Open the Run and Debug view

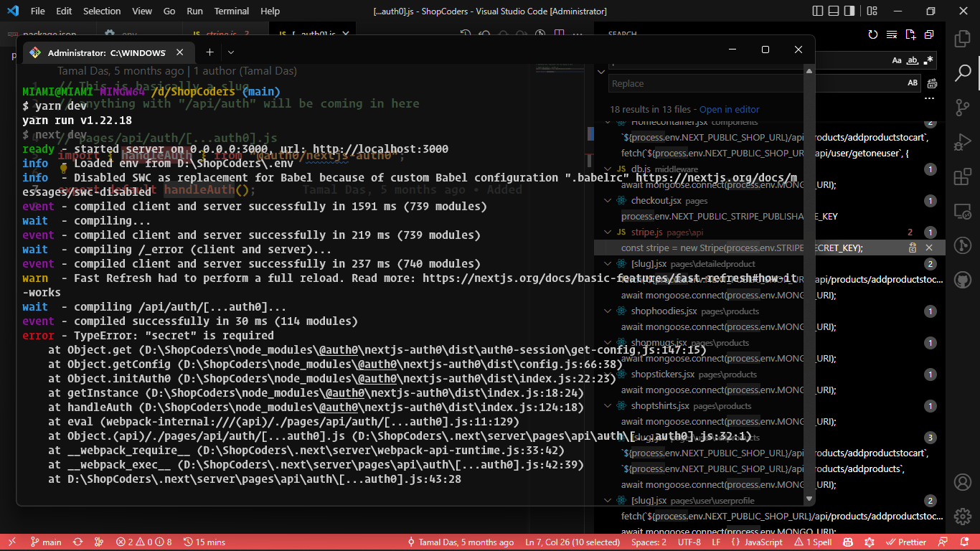pos(962,142)
